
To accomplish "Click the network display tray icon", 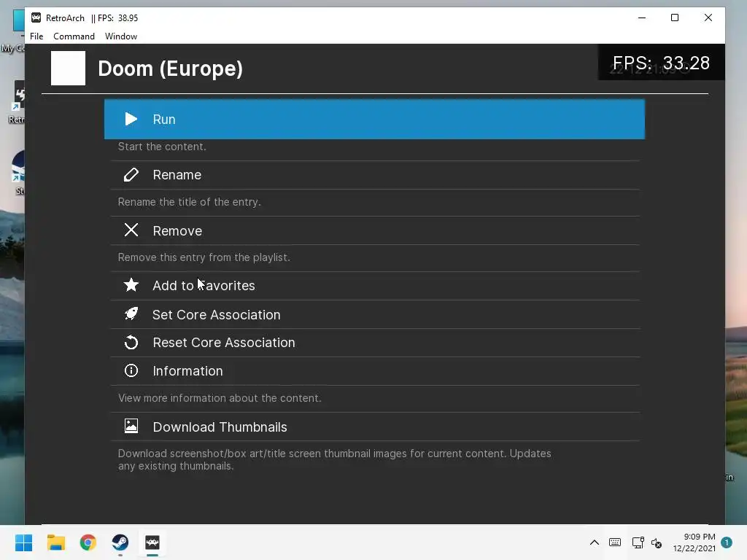I will pos(638,542).
